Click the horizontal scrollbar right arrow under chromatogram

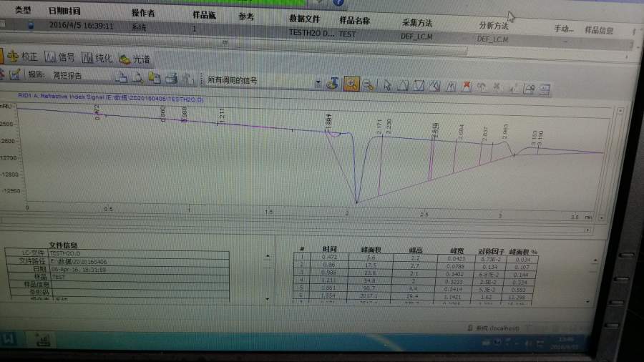tap(587, 230)
